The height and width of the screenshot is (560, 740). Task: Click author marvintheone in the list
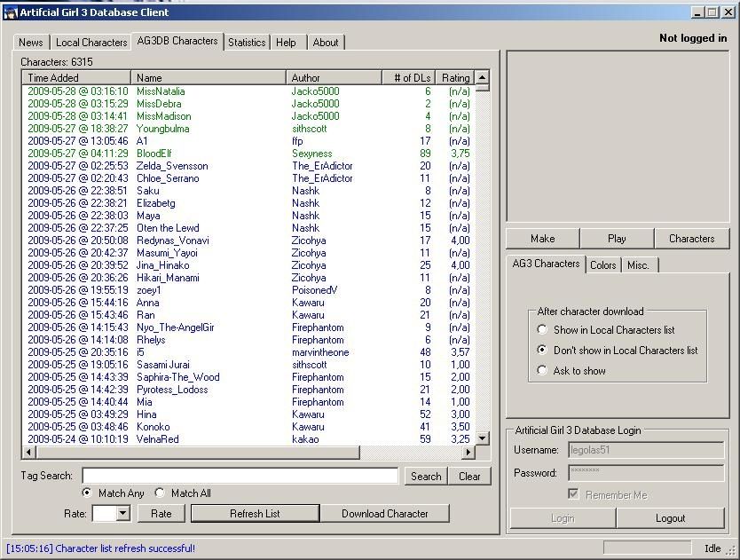coord(320,352)
